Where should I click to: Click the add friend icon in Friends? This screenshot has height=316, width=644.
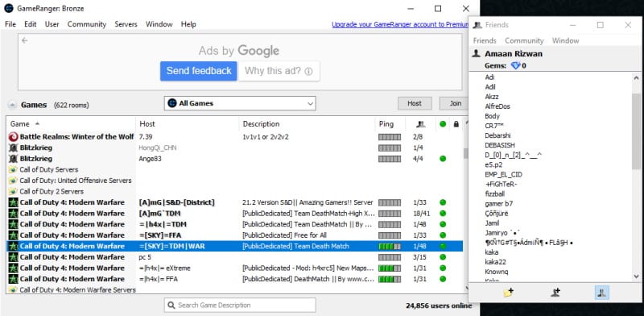click(555, 293)
